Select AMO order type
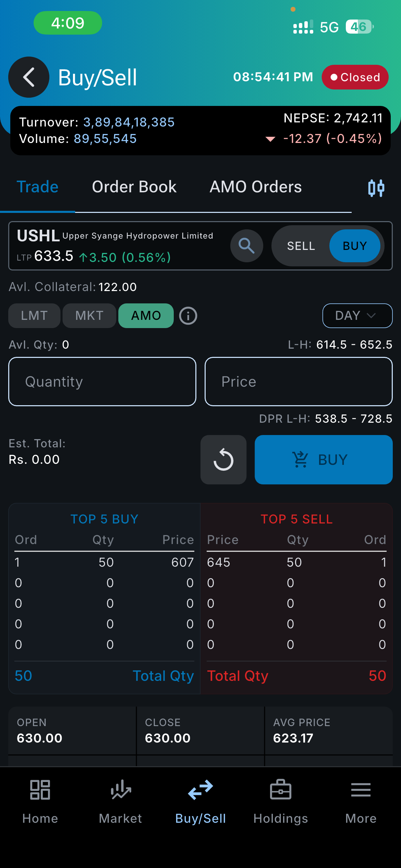Image resolution: width=401 pixels, height=868 pixels. coord(146,316)
